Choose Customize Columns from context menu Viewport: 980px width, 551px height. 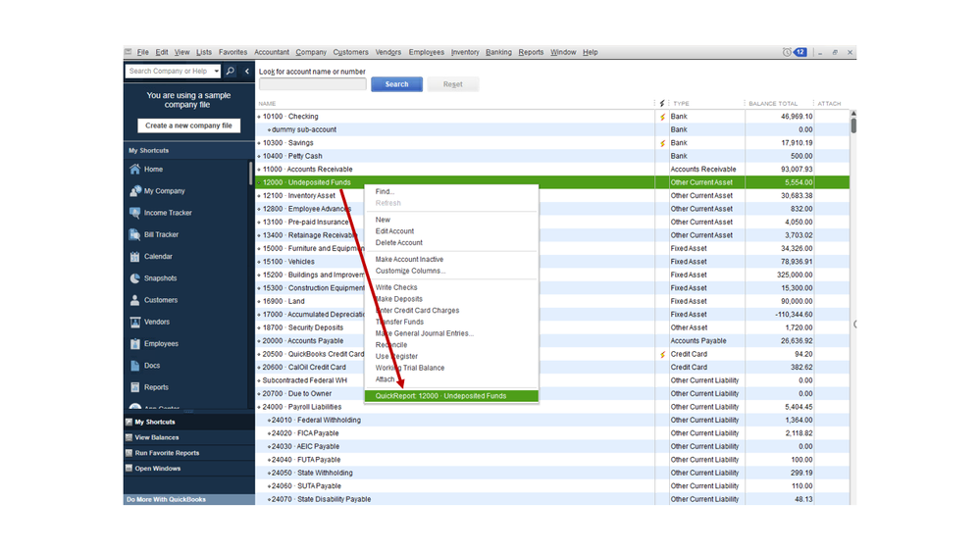(x=410, y=272)
